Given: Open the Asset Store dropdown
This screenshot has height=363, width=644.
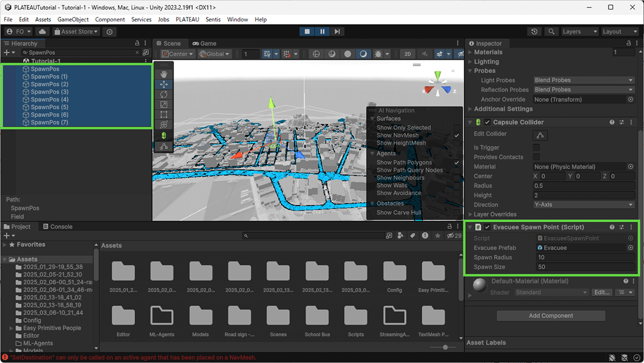Looking at the screenshot, I should pos(76,32).
